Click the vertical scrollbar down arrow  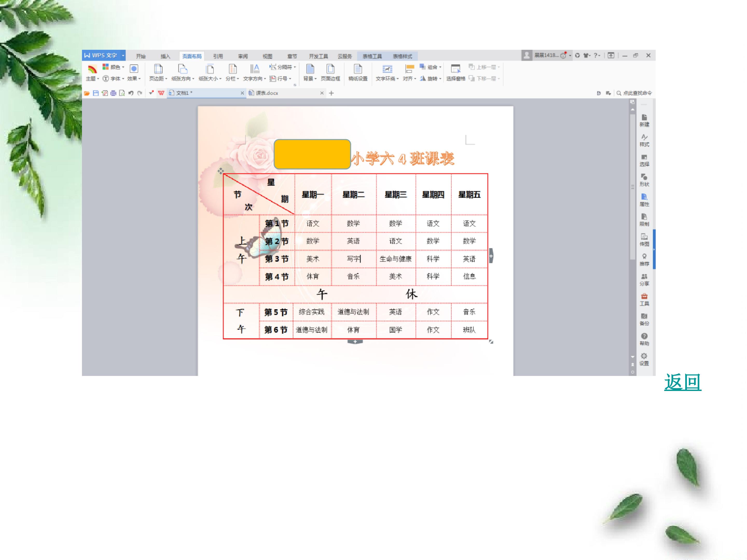click(633, 357)
